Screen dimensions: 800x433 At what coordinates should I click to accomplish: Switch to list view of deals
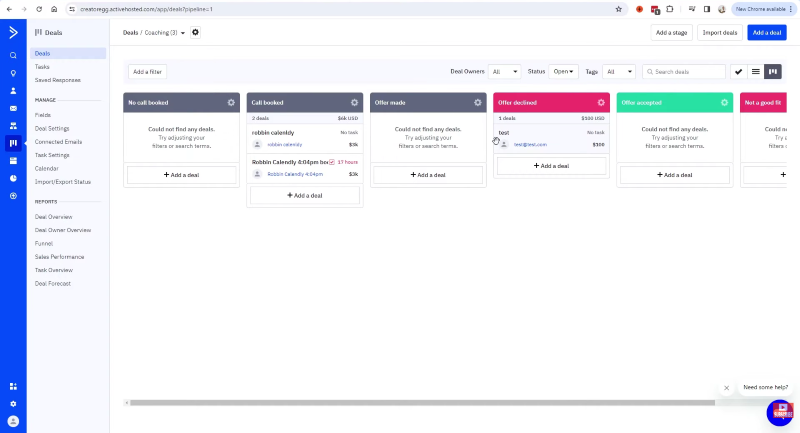click(755, 72)
